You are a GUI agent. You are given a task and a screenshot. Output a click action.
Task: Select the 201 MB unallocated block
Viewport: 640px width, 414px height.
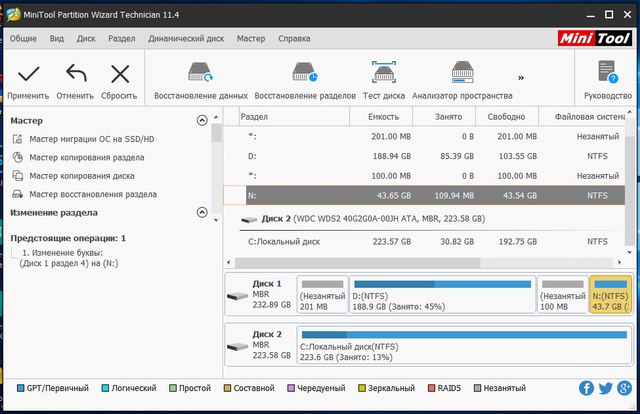coord(322,294)
